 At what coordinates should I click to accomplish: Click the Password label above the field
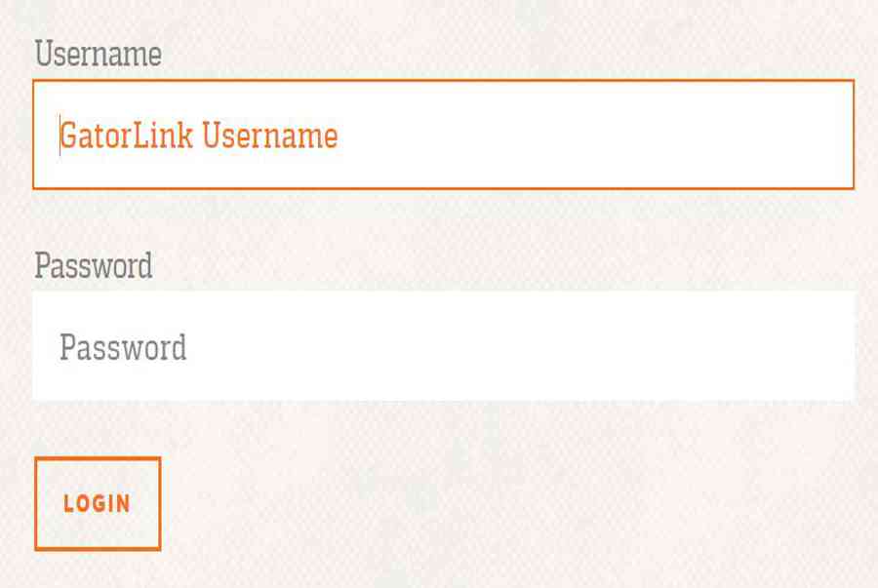(x=93, y=266)
